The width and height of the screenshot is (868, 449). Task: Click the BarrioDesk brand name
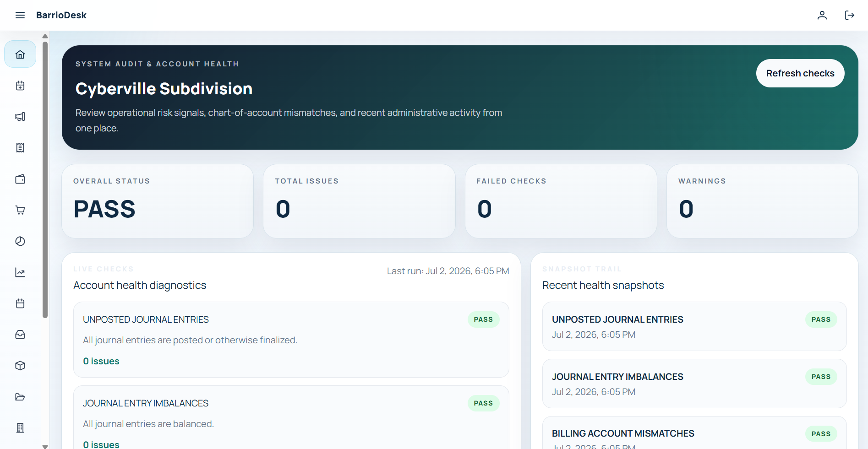[x=61, y=15]
